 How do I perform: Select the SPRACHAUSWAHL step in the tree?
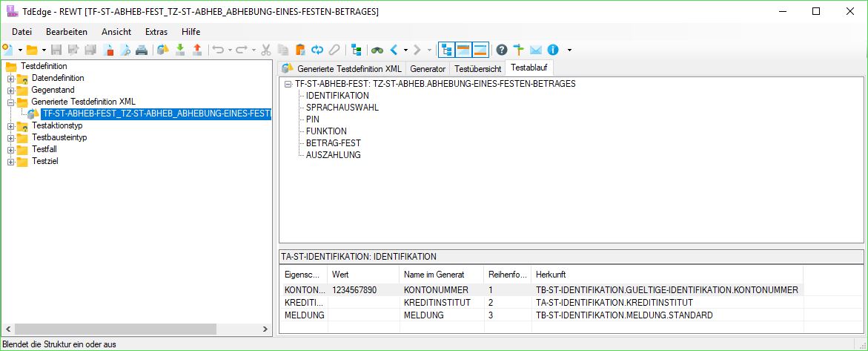342,108
